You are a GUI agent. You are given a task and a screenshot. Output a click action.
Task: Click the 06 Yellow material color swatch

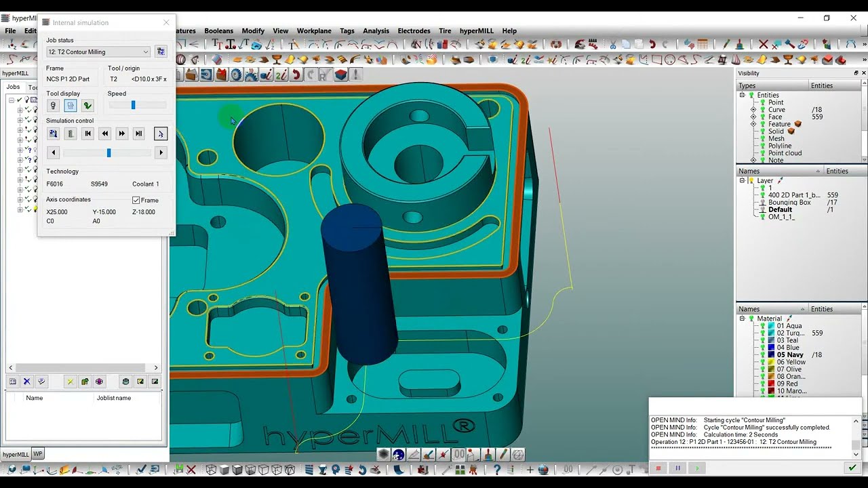point(772,363)
